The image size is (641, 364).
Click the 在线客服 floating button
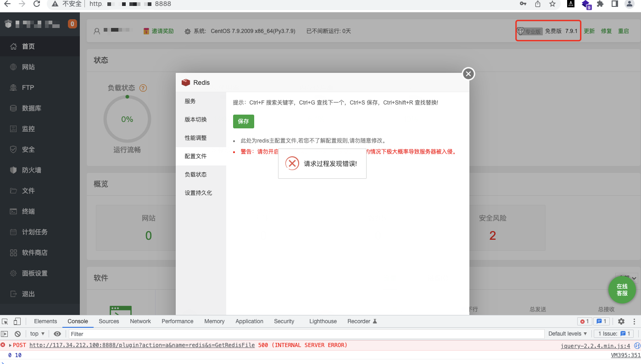(x=622, y=290)
